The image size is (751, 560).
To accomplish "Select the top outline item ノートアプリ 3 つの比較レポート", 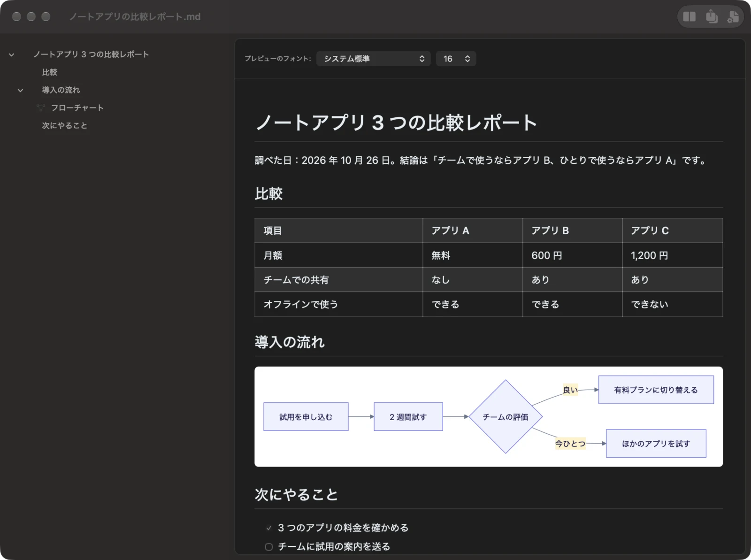I will 91,54.
